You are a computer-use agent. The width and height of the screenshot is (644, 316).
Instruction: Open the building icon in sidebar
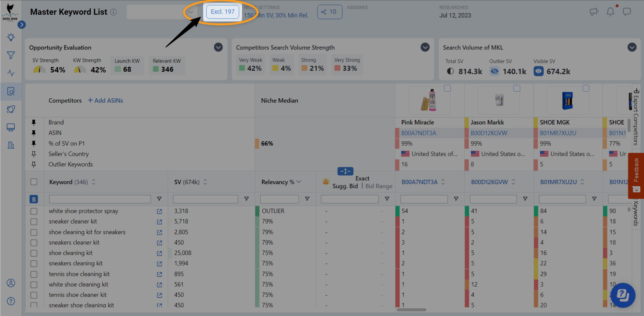pos(11,145)
